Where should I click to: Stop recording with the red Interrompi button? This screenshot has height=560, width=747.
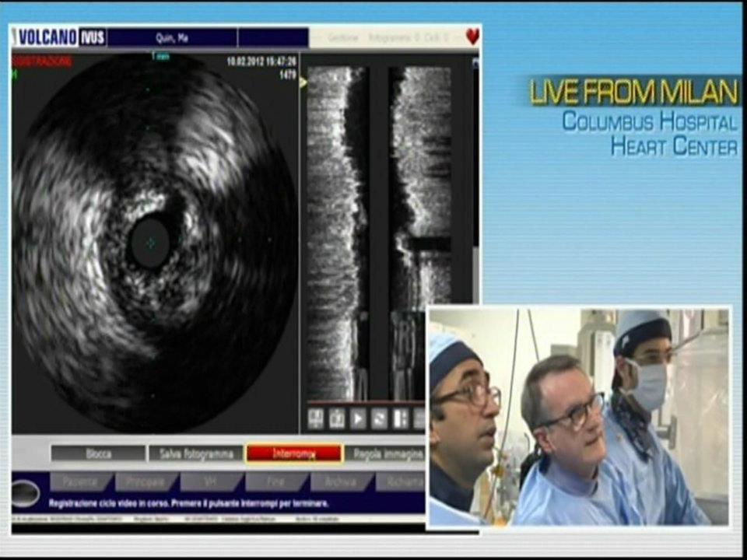(x=293, y=453)
